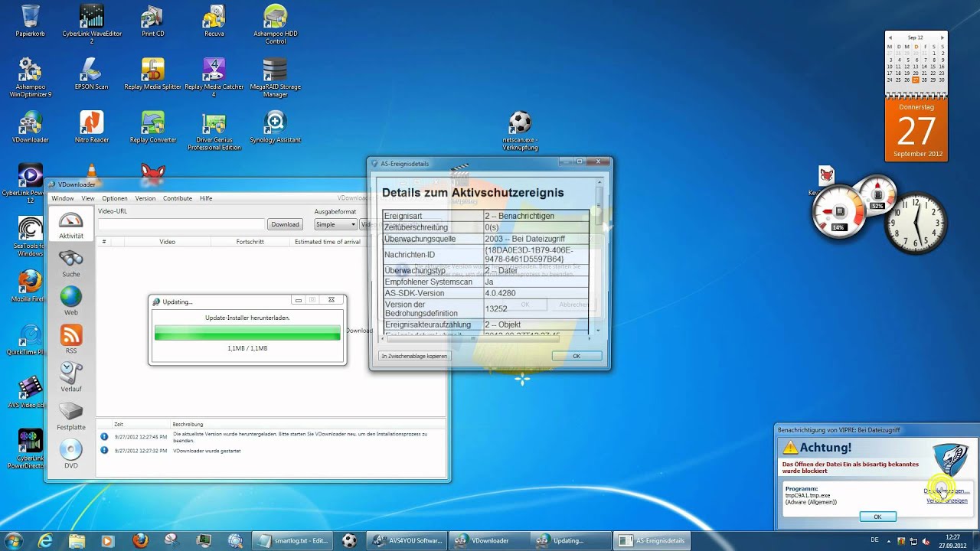Open the RSS feed section in VDownloader

[70, 339]
